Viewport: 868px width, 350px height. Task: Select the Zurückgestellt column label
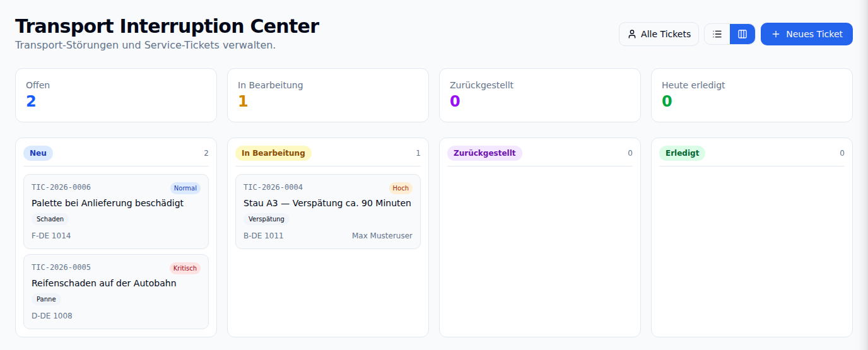coord(485,153)
